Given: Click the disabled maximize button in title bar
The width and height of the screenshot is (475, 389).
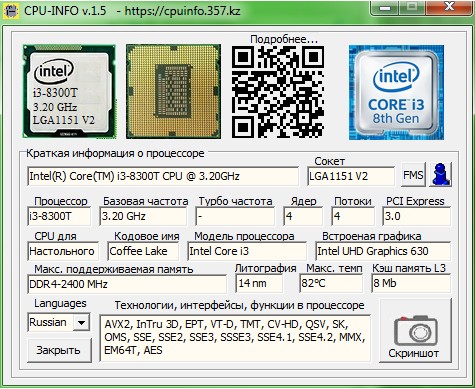Looking at the screenshot, I should point(413,7).
